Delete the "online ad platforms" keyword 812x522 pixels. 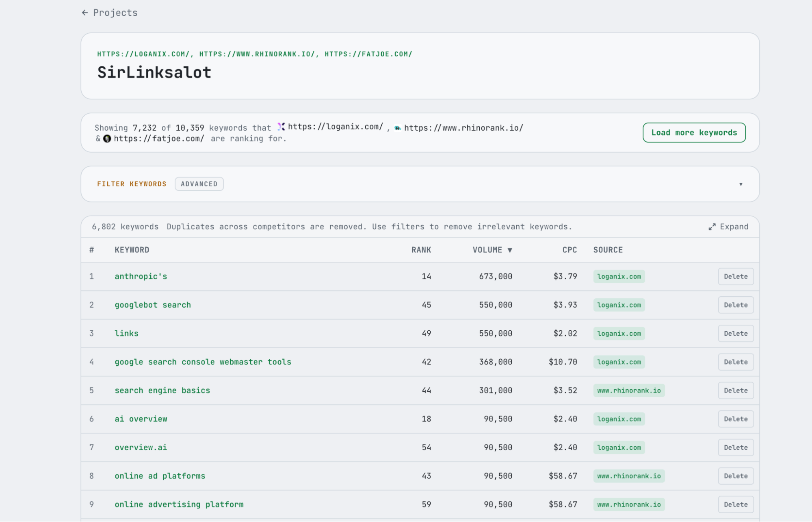click(735, 476)
